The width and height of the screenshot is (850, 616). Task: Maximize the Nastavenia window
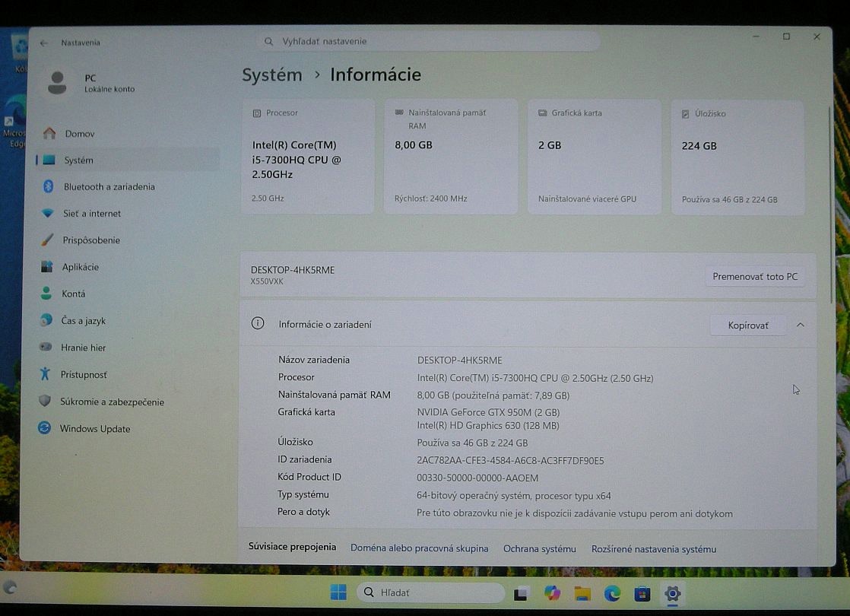[786, 37]
